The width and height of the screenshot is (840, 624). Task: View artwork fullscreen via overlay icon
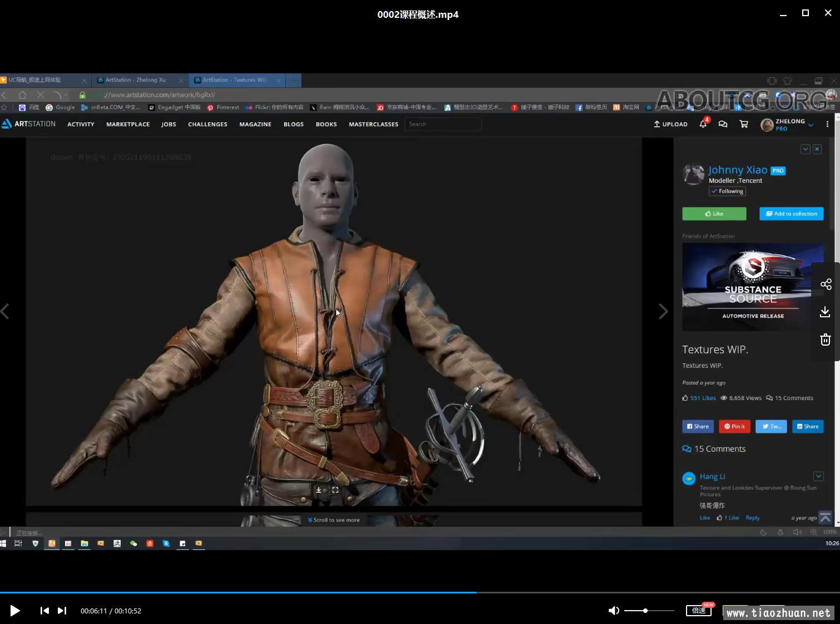click(x=335, y=490)
